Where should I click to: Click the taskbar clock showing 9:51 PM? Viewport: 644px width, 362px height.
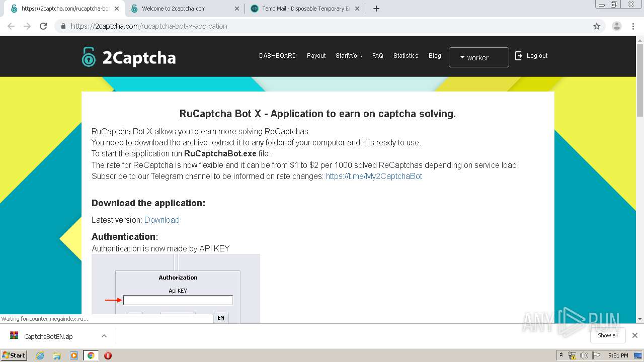click(618, 355)
